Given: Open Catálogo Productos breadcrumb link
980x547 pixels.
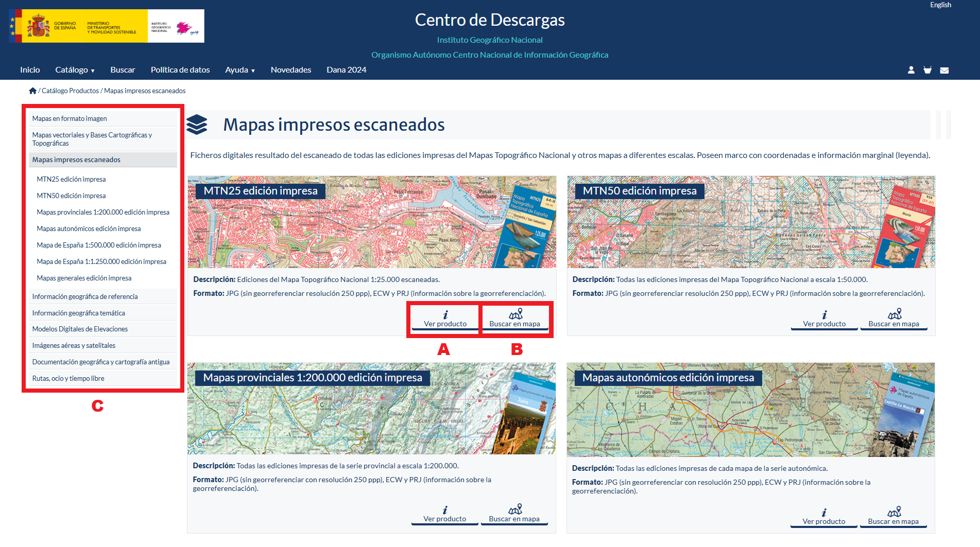Looking at the screenshot, I should coord(70,91).
